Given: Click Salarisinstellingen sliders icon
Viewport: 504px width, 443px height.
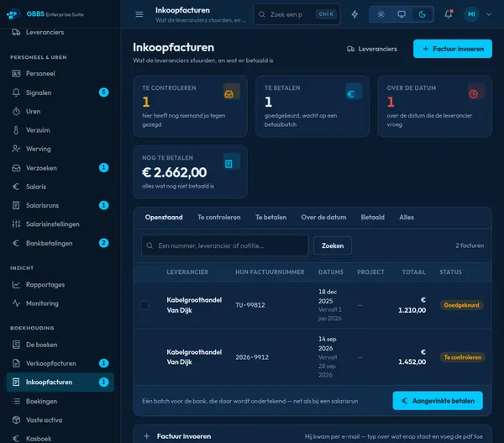Looking at the screenshot, I should (16, 224).
